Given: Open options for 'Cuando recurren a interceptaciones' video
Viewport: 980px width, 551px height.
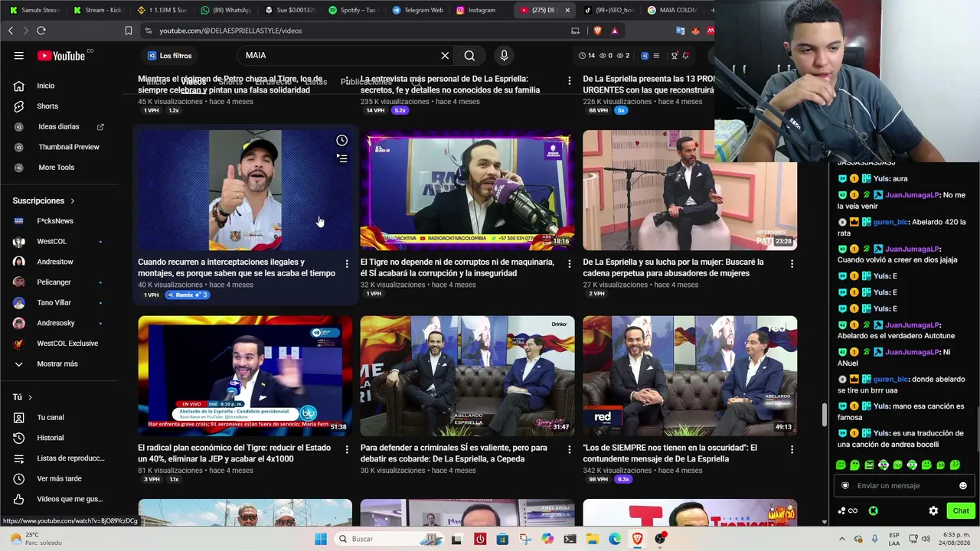Looking at the screenshot, I should coord(347,264).
